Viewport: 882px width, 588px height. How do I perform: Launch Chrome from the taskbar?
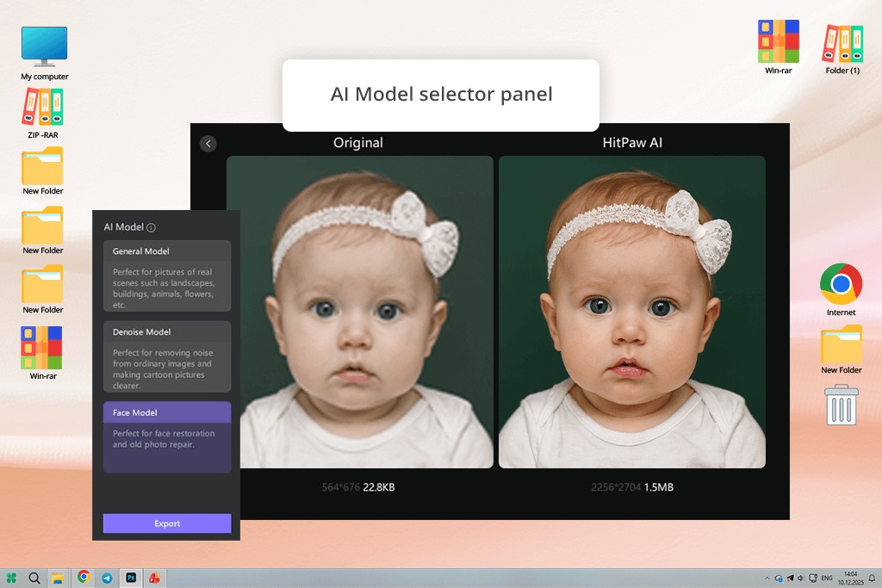(84, 577)
